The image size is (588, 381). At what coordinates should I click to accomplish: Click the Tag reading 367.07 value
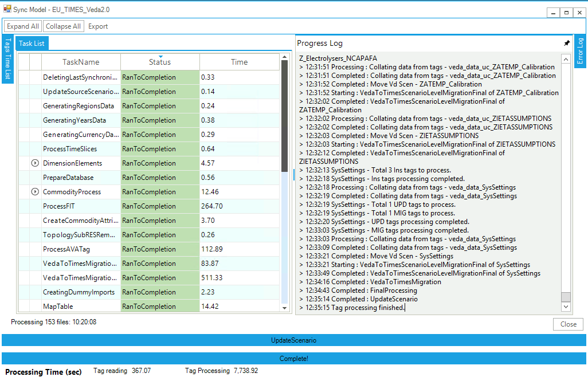[x=141, y=371]
